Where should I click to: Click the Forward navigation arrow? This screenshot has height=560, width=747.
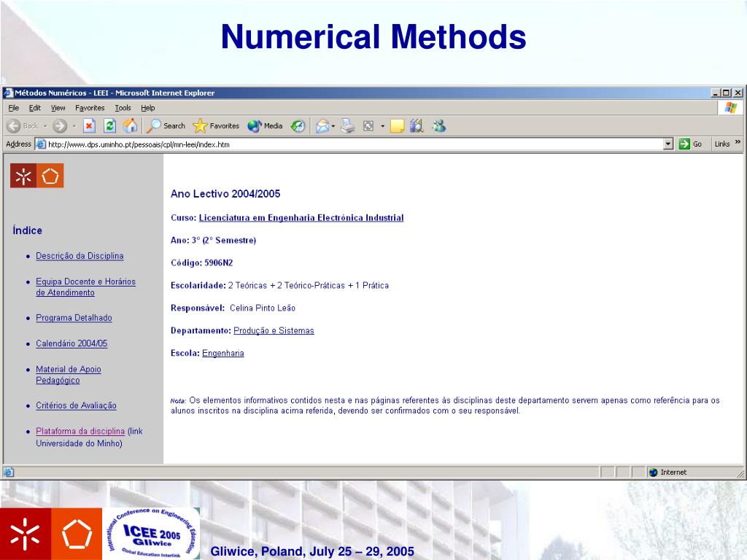point(60,126)
